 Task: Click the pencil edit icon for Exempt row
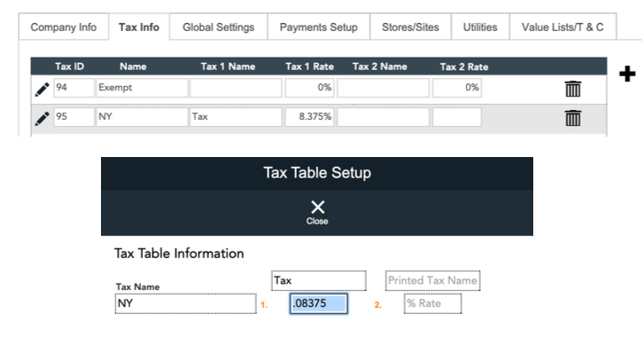tap(42, 90)
